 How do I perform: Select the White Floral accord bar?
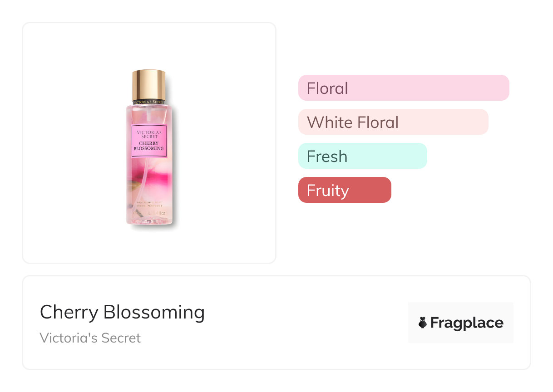pyautogui.click(x=393, y=122)
